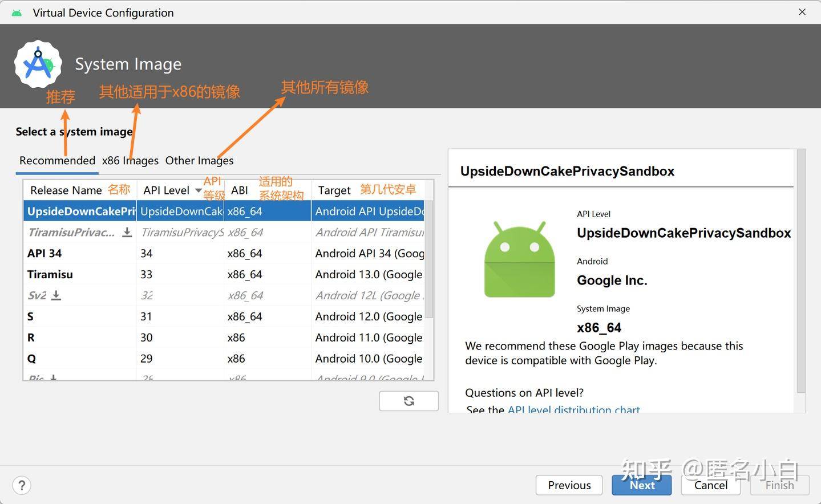This screenshot has height=504, width=821.
Task: Switch to the Recommended tab
Action: [57, 161]
